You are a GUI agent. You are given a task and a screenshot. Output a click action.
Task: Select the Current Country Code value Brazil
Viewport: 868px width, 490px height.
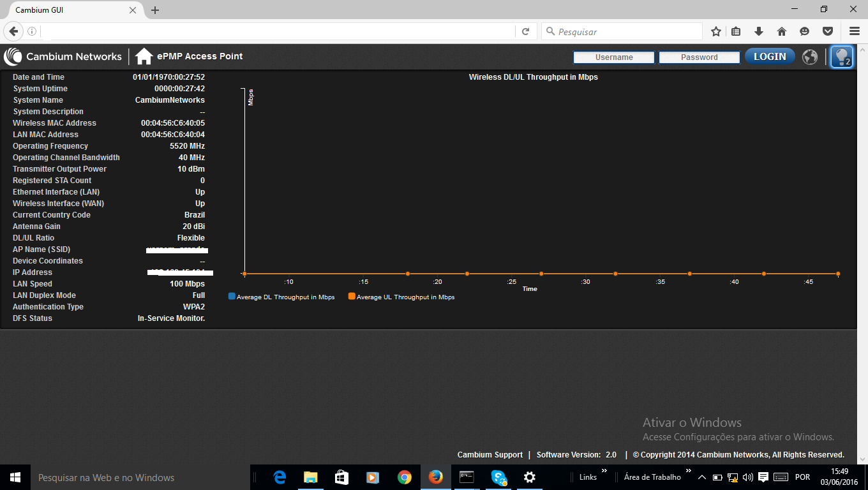point(195,215)
